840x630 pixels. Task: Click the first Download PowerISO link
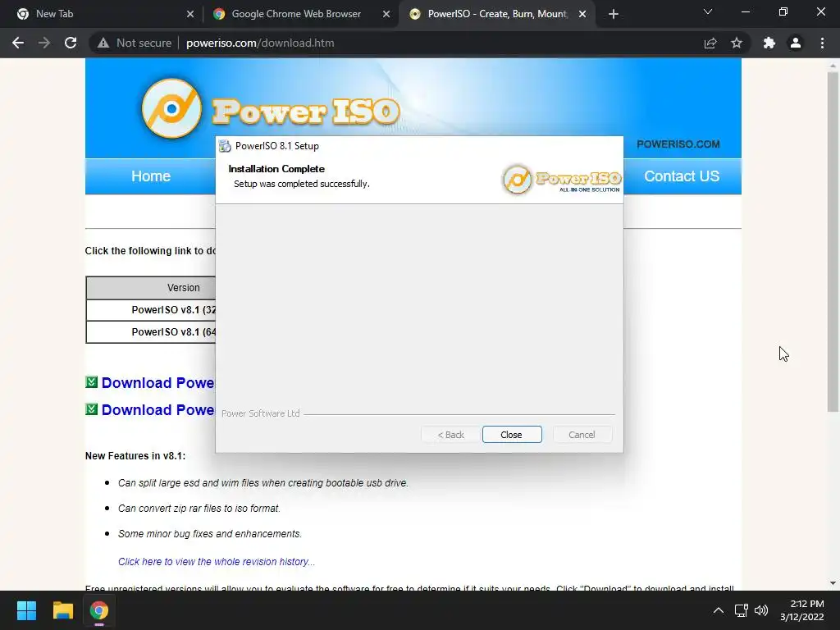click(x=158, y=383)
